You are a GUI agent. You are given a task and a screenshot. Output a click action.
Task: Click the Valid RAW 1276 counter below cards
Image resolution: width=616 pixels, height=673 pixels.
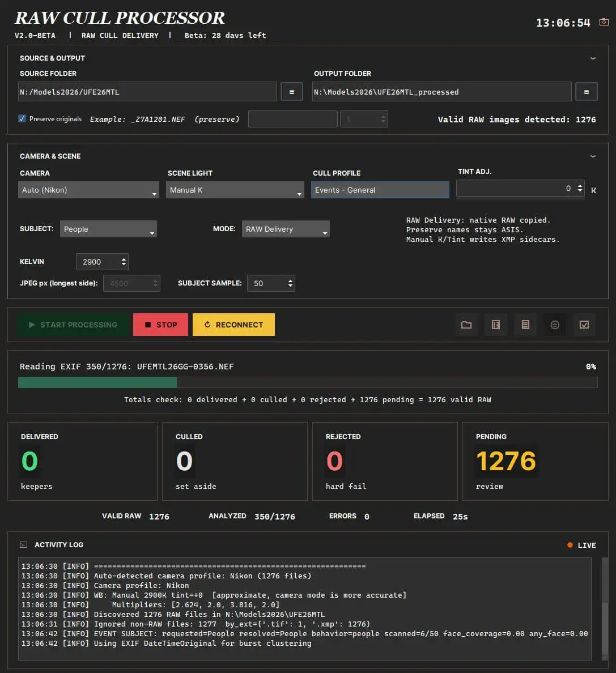tap(135, 516)
